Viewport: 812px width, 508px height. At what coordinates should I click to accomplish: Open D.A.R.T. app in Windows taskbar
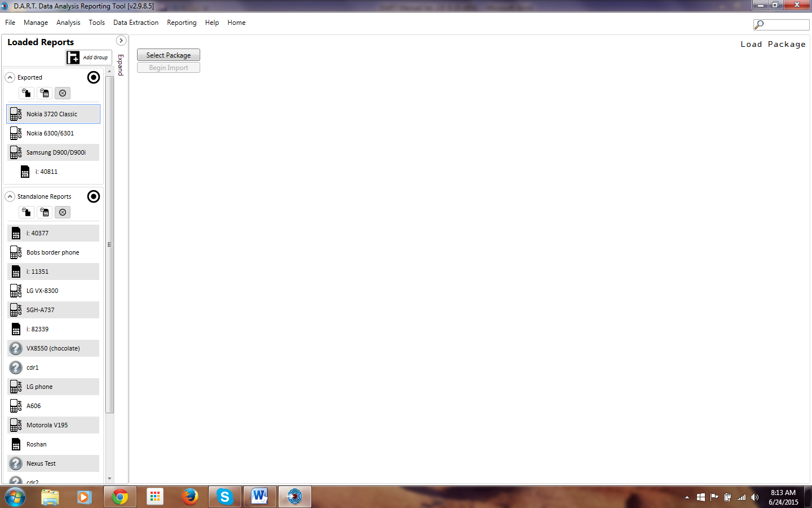click(294, 497)
